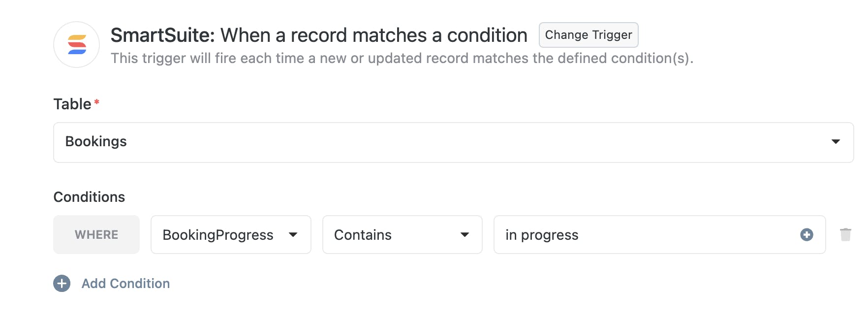The height and width of the screenshot is (321, 868).
Task: Click the round plus icon for Add Condition
Action: click(62, 284)
